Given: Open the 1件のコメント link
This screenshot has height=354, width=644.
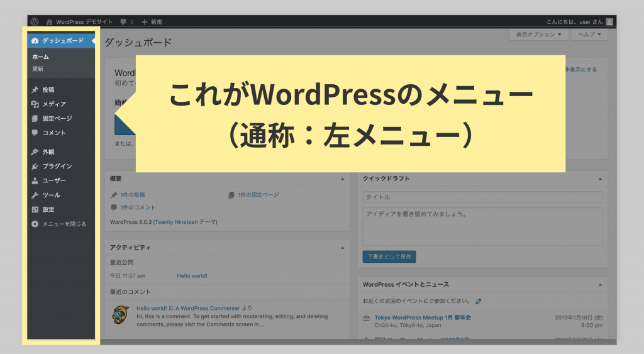Looking at the screenshot, I should coord(138,207).
